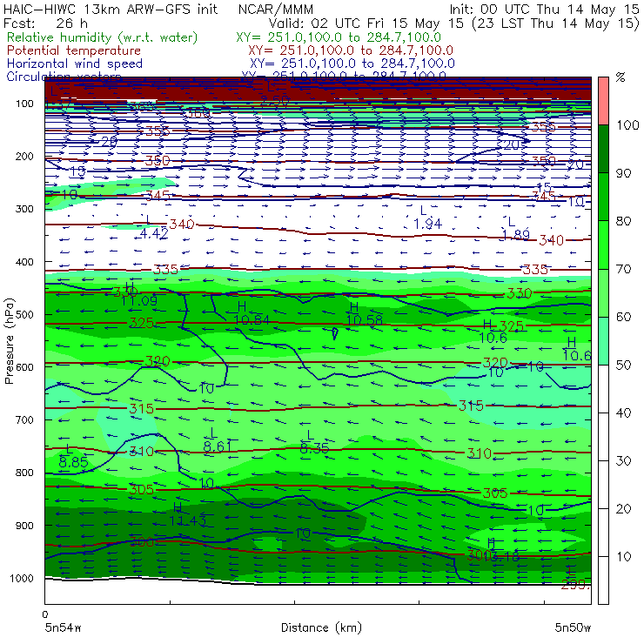Click the 'Fcst: 26 h' forecast label
The height and width of the screenshot is (644, 644).
point(45,23)
